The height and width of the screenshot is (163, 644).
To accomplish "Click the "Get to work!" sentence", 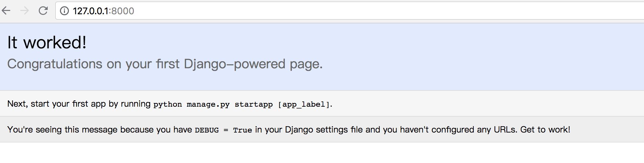I will [x=545, y=130].
